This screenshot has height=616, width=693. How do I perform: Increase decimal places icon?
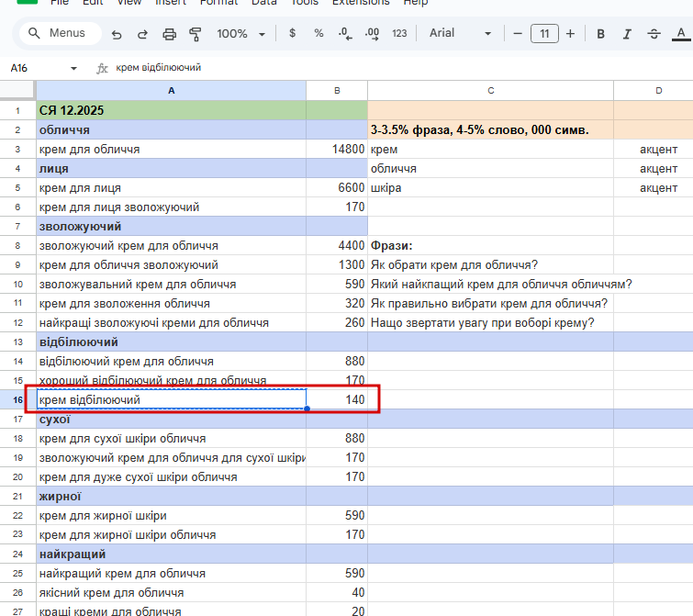[x=372, y=34]
